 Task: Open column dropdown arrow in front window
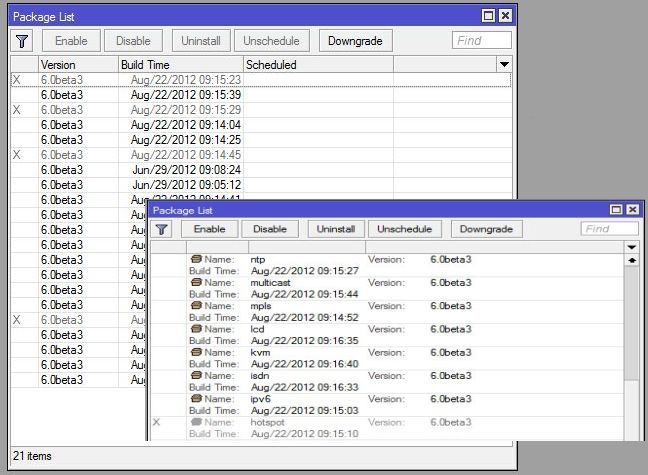pos(631,246)
